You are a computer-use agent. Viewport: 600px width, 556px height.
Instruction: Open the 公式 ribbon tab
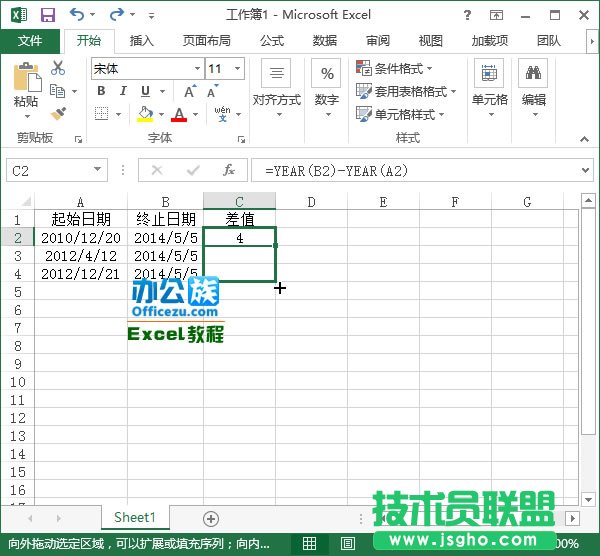point(271,41)
